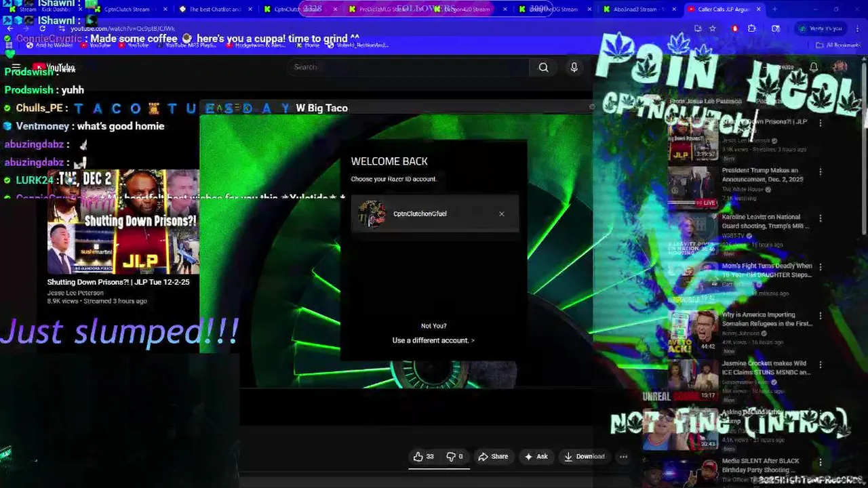
Task: Open options menu for 'Why is America Importing' video
Action: [821, 316]
